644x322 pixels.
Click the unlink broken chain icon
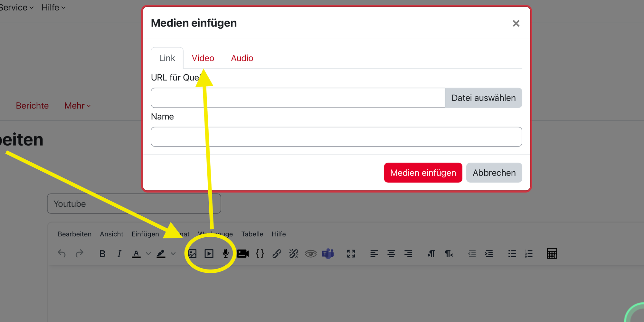pyautogui.click(x=294, y=254)
